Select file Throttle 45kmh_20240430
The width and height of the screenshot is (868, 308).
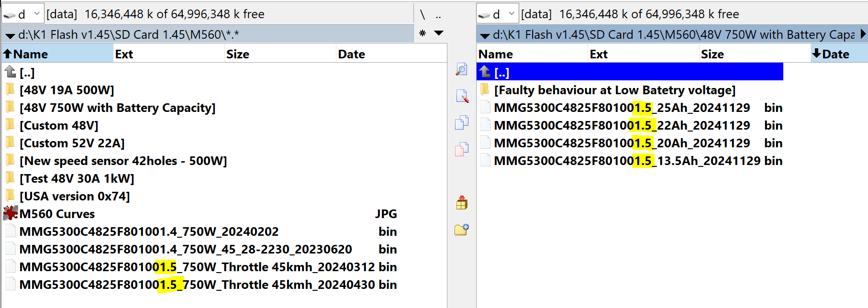pos(201,285)
